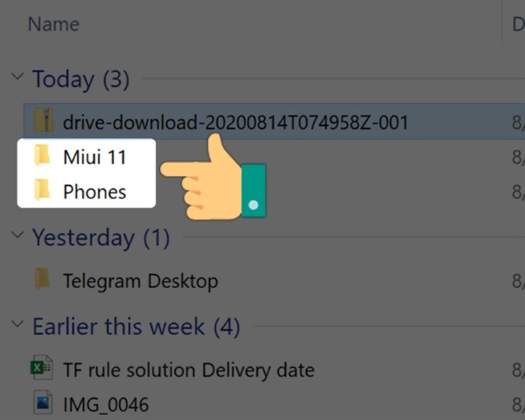Click the Telegram Desktop folder icon

pos(42,278)
